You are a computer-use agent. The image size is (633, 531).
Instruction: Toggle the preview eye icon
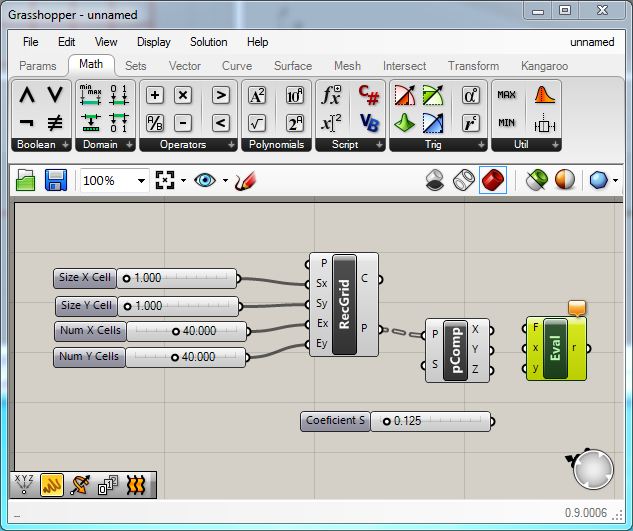coord(205,180)
